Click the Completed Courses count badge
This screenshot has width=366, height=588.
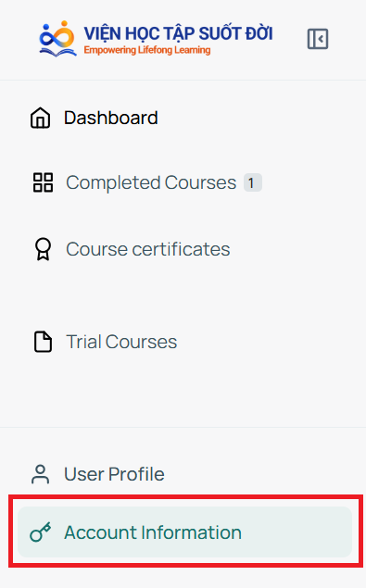pyautogui.click(x=253, y=182)
